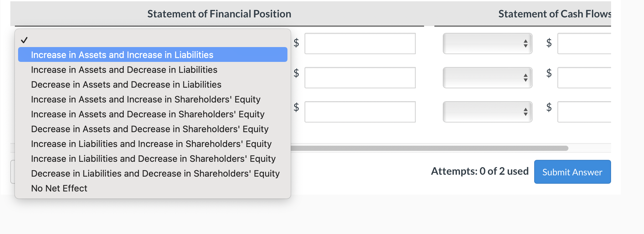Choose 'Decrease in Assets and Decrease in Shareholders' Equity'
This screenshot has width=644, height=234.
[150, 129]
